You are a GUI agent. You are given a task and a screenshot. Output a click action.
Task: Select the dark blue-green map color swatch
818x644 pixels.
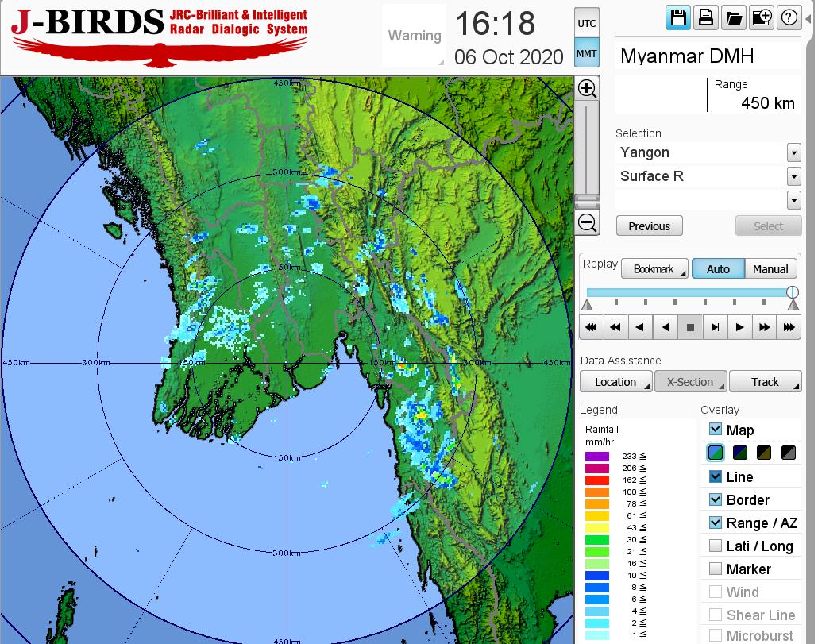coord(740,453)
